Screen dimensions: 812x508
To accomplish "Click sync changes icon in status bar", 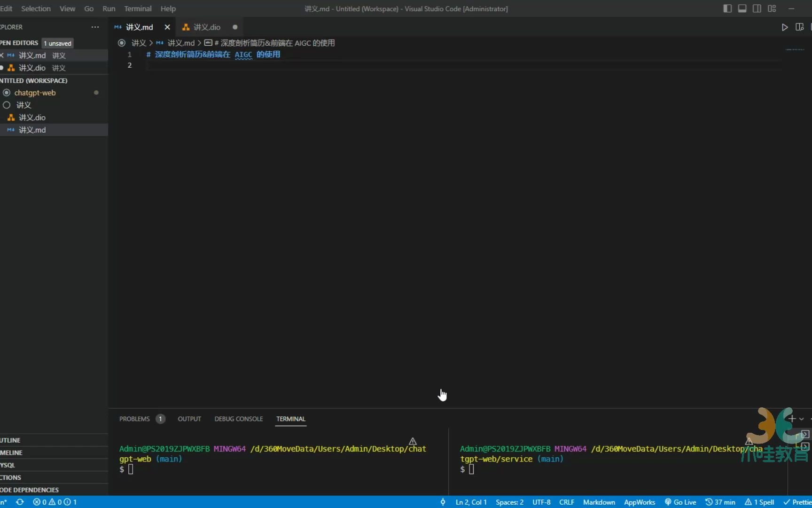I will point(20,502).
